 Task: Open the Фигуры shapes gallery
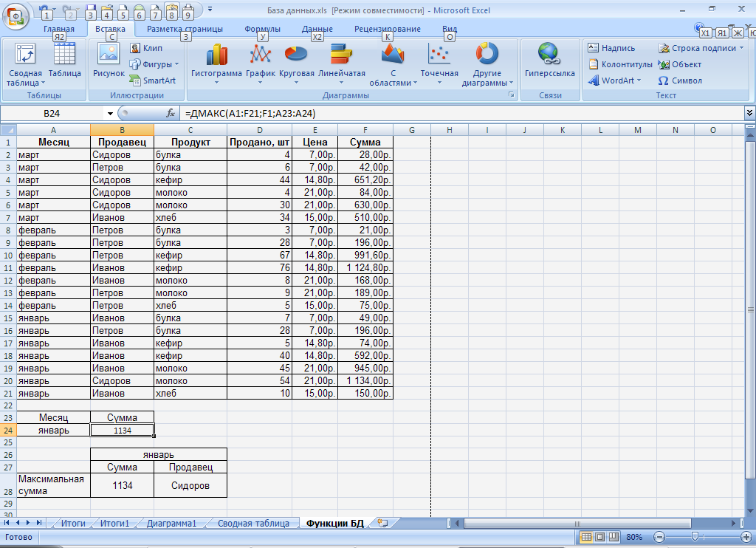tap(154, 64)
